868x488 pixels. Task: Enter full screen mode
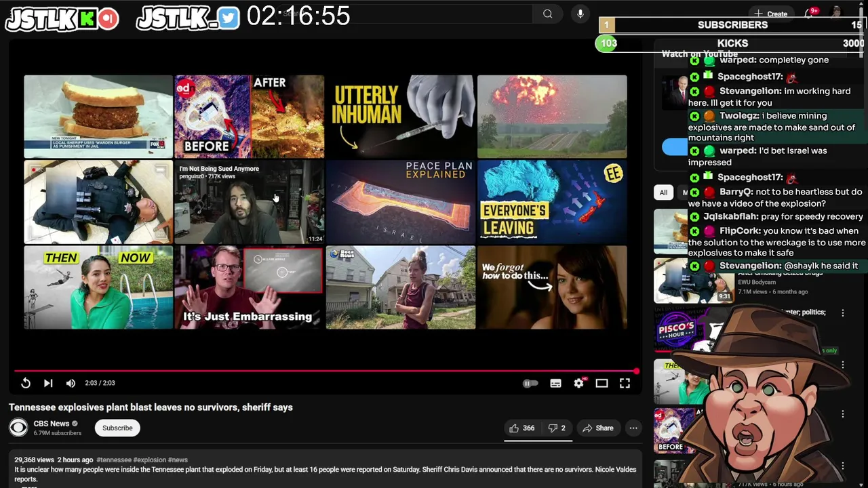pos(625,383)
